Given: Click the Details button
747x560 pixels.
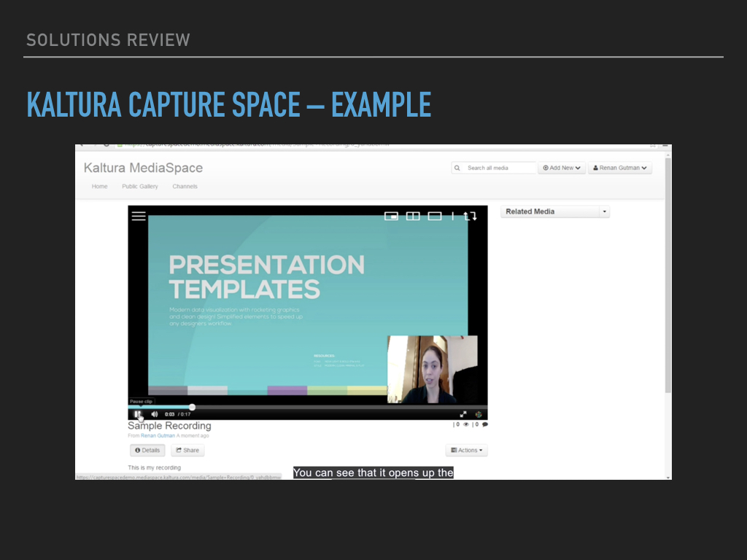Looking at the screenshot, I should tap(147, 451).
